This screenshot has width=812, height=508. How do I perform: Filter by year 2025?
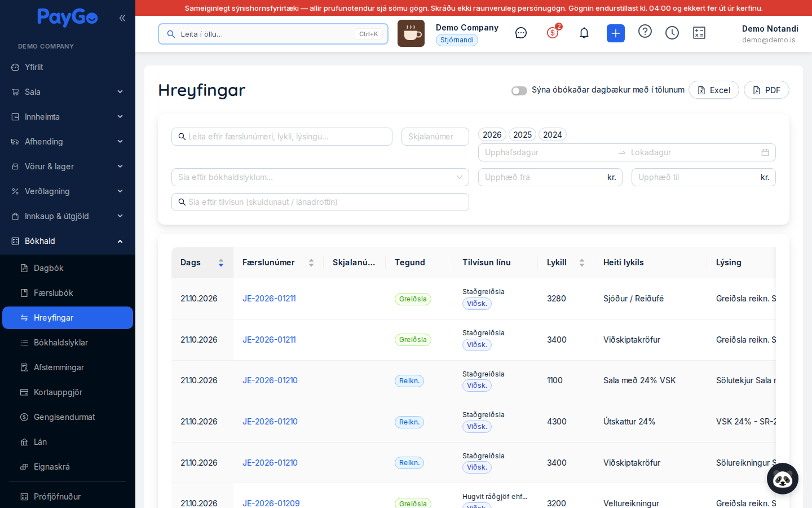tap(522, 135)
